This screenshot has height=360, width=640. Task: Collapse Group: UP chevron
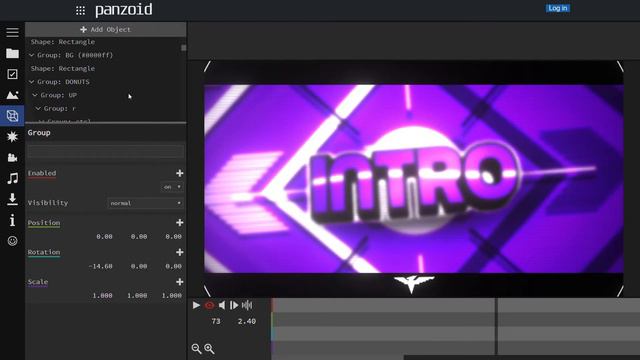[x=35, y=95]
